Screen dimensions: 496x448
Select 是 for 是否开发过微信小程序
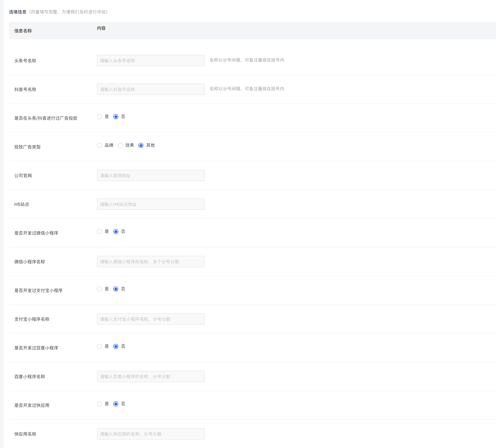[x=99, y=231]
